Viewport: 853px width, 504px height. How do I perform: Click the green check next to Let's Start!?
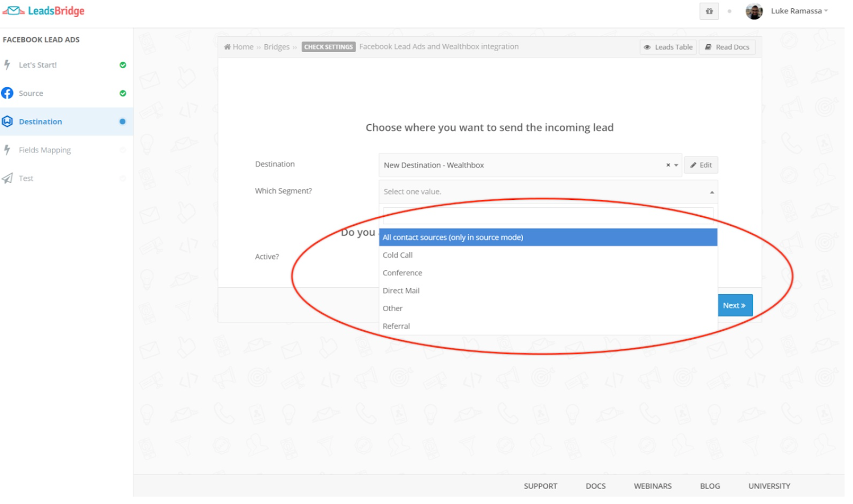[x=123, y=65]
